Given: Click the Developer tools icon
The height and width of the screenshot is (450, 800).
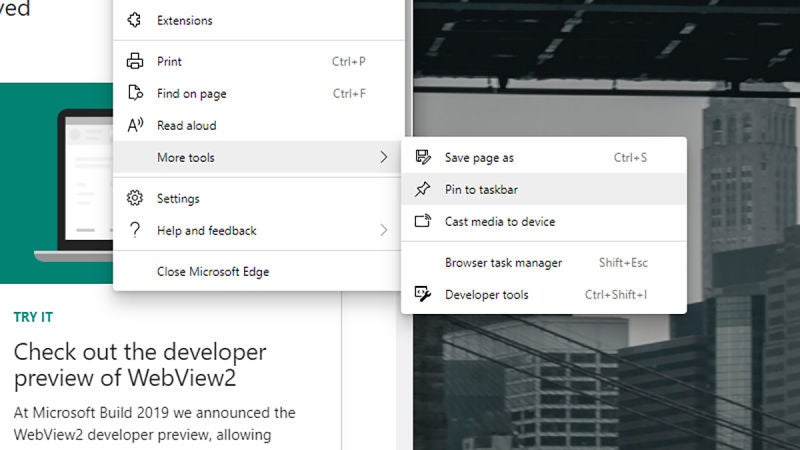Looking at the screenshot, I should tap(423, 295).
